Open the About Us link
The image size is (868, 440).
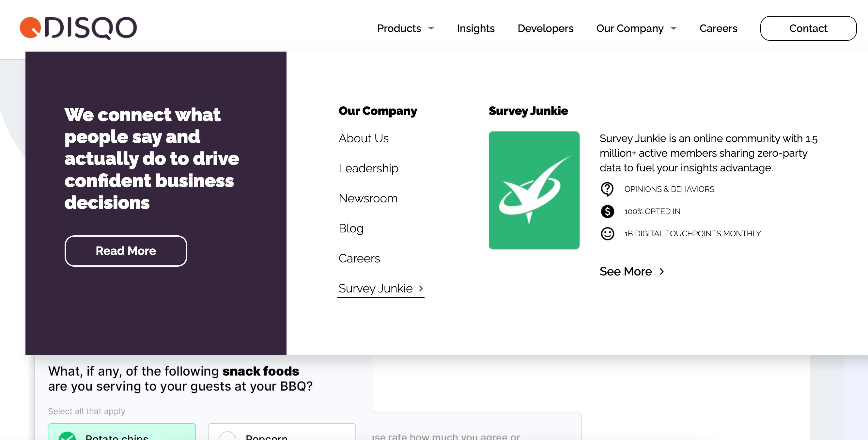tap(363, 138)
